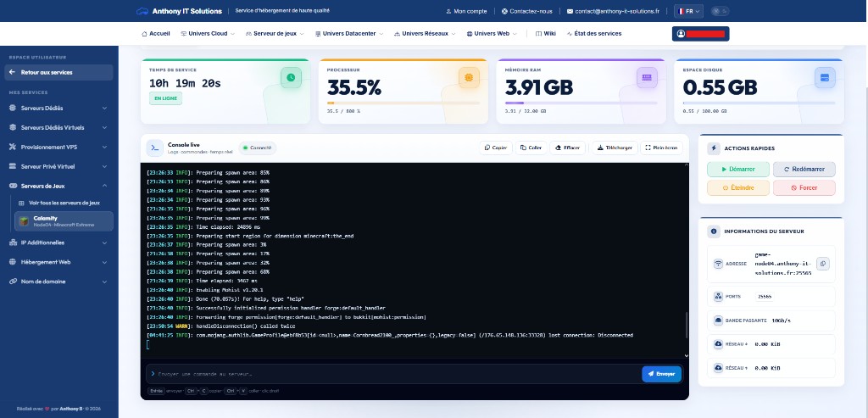The width and height of the screenshot is (868, 418).
Task: Toggle the dark mode switch in top bar
Action: pyautogui.click(x=720, y=11)
